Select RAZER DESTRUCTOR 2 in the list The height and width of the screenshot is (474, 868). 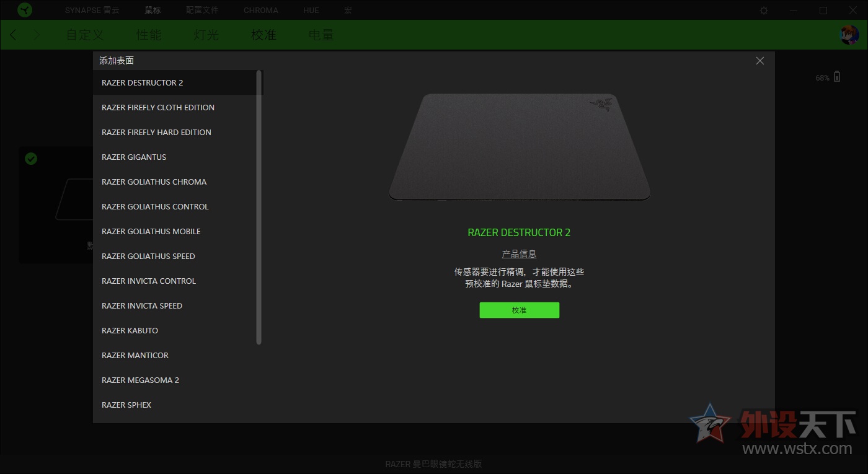(x=175, y=82)
